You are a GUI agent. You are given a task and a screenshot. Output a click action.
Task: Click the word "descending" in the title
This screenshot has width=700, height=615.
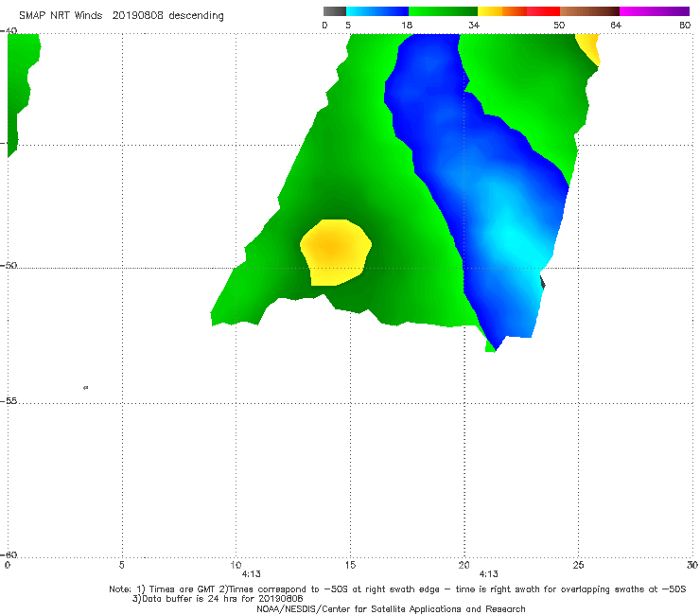pyautogui.click(x=196, y=16)
